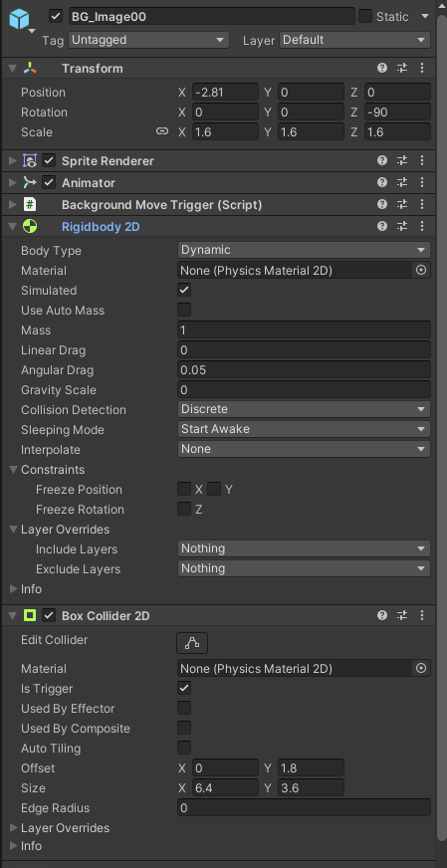This screenshot has width=447, height=868.
Task: Open the Layer dropdown
Action: coord(354,40)
